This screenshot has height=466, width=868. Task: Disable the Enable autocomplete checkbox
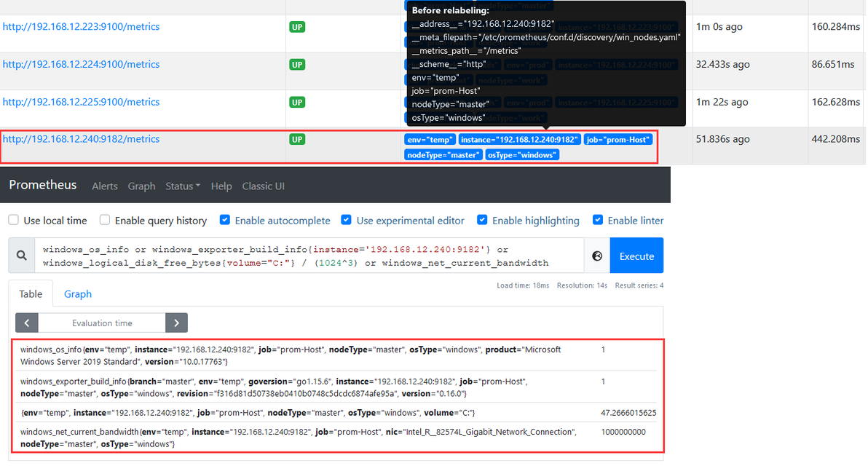pyautogui.click(x=225, y=220)
